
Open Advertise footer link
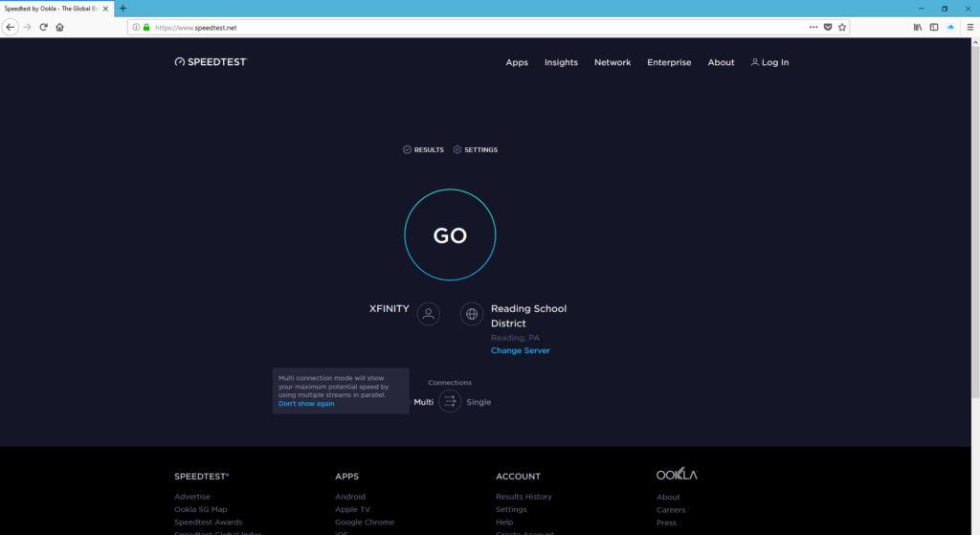191,497
